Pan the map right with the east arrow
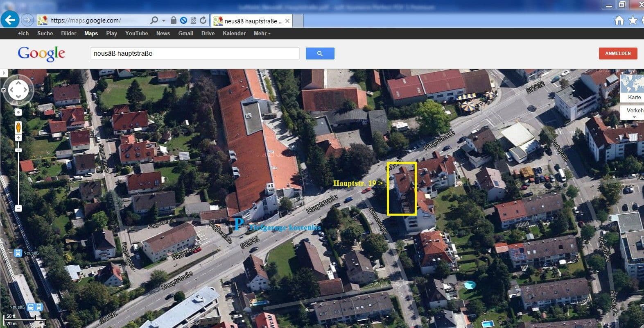 [x=25, y=89]
